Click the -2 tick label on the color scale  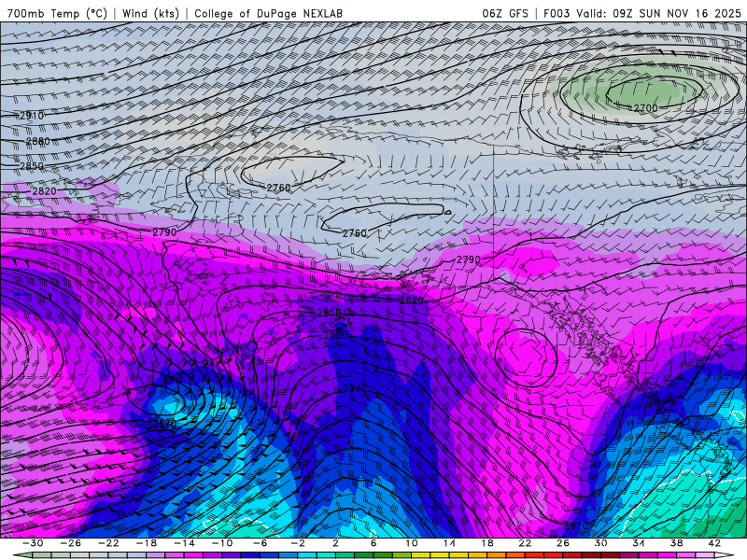coord(297,543)
